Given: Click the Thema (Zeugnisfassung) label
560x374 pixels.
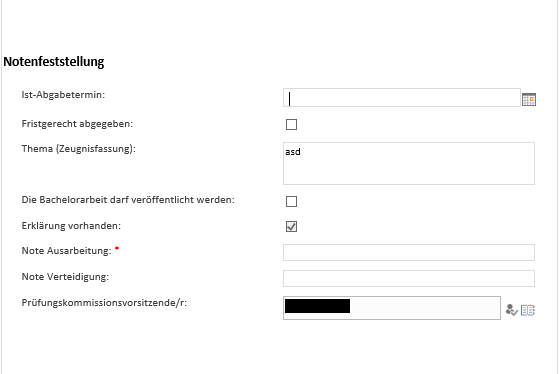Looking at the screenshot, I should 79,149.
